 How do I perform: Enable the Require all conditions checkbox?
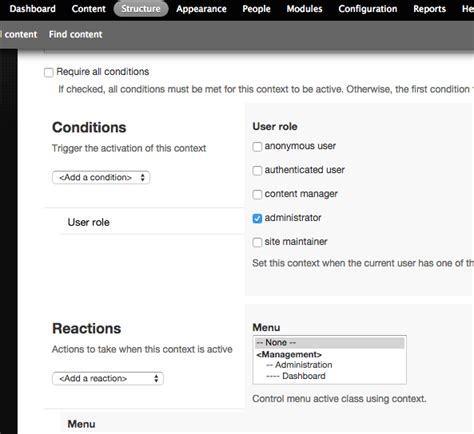49,72
